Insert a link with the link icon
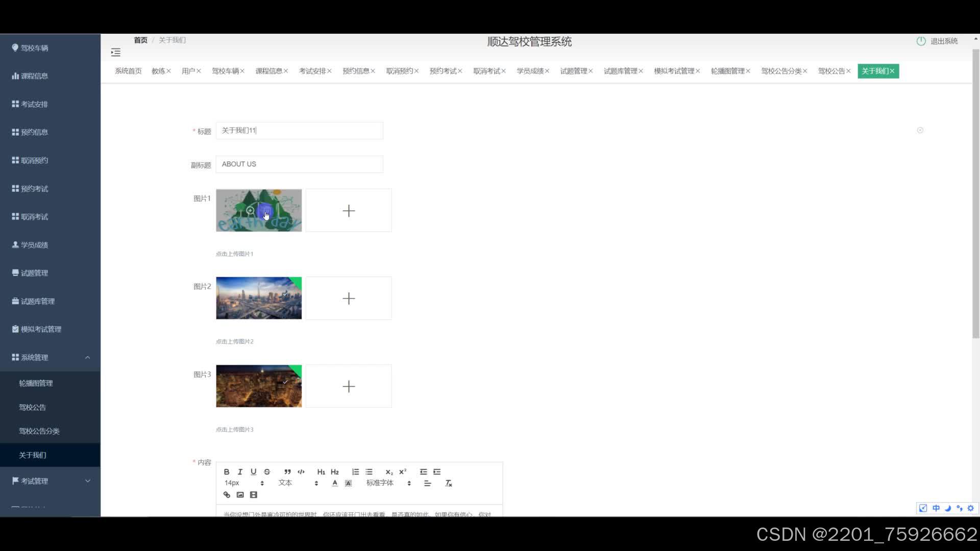 227,495
